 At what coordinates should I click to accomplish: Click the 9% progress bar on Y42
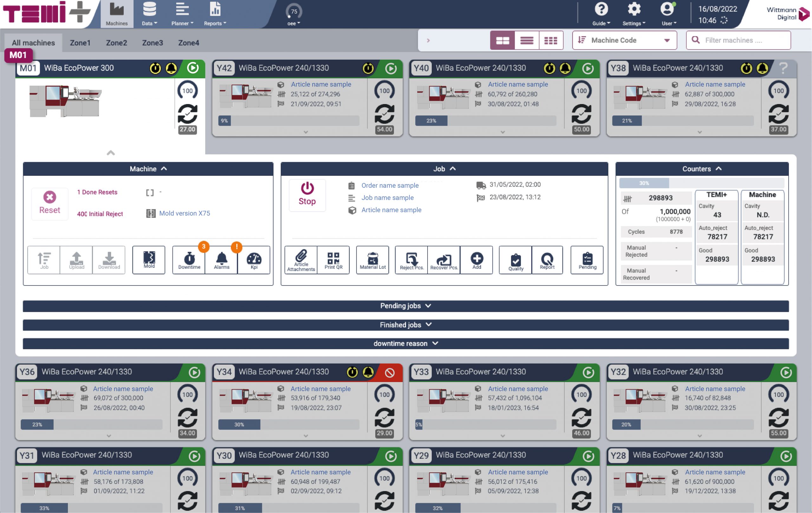point(289,121)
